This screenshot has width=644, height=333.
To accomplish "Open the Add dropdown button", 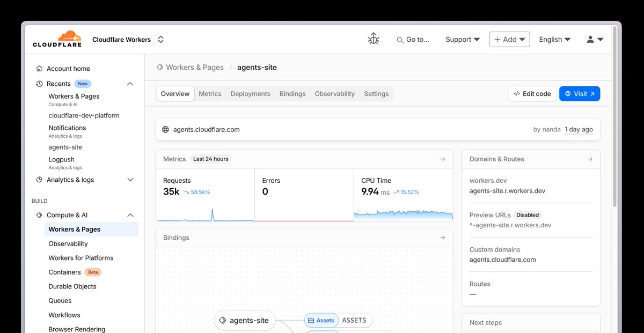I will point(510,39).
